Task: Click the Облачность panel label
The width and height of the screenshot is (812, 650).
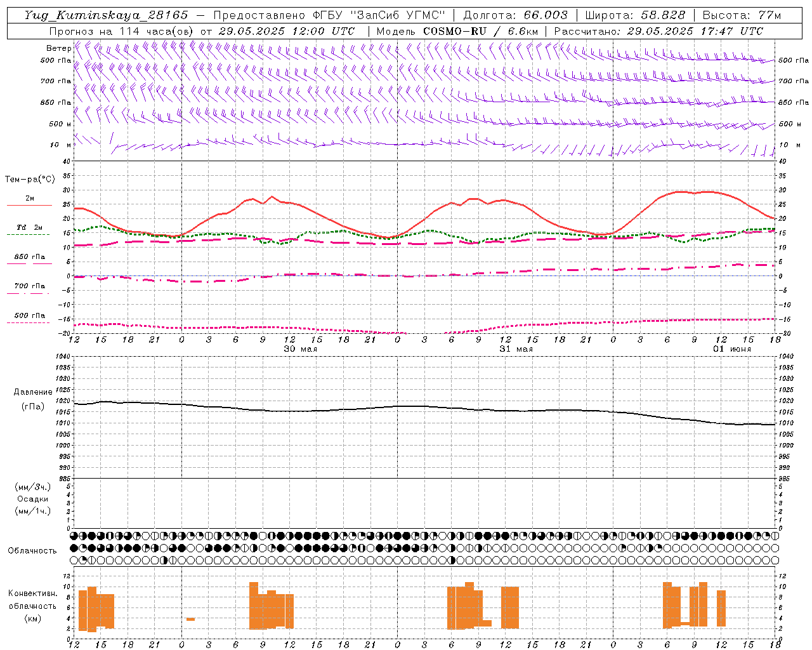Action: (32, 551)
